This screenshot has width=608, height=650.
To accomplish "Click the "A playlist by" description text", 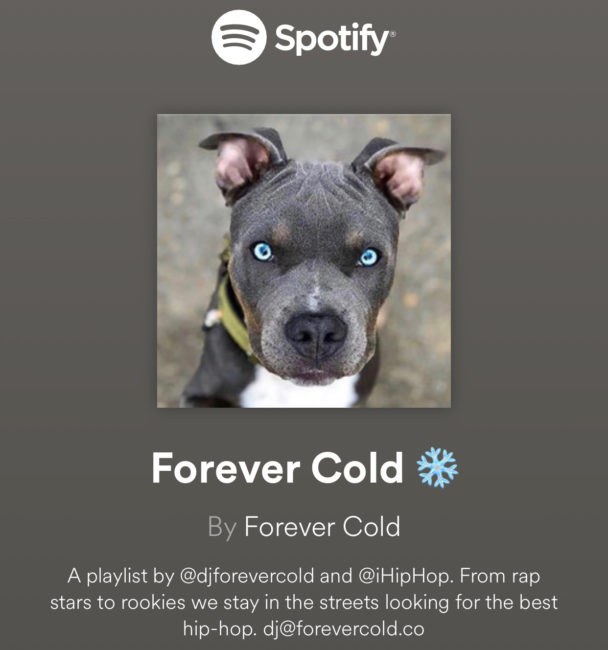I will coord(121,576).
